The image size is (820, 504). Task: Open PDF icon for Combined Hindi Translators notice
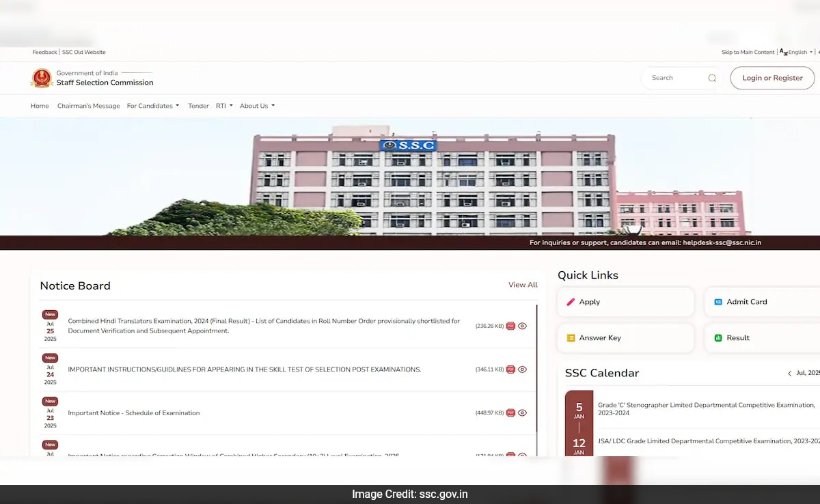point(510,326)
